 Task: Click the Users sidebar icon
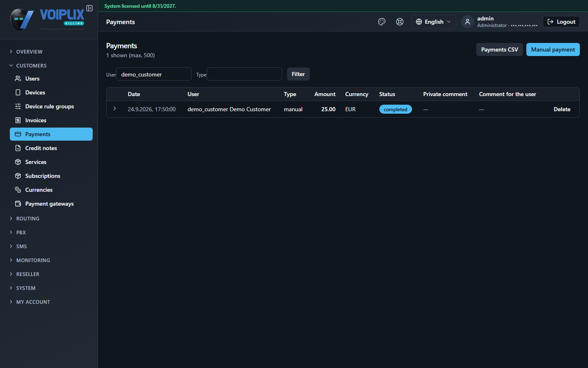(18, 79)
